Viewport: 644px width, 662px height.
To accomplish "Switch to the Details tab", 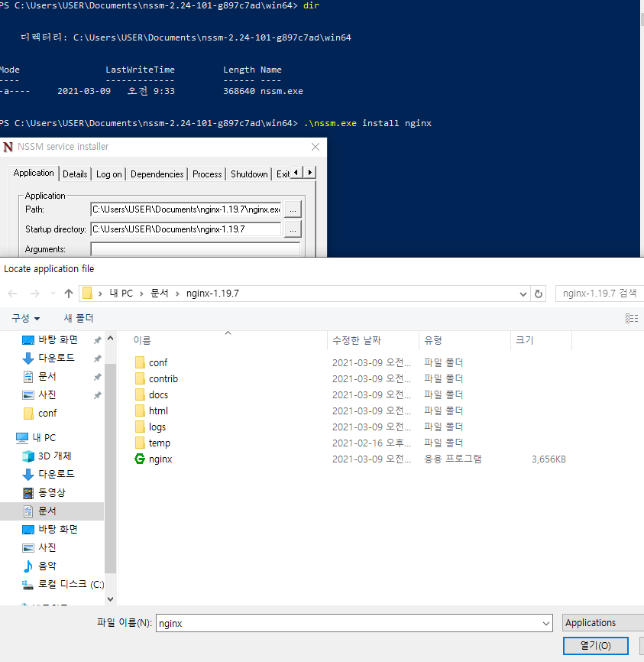I will 75,174.
